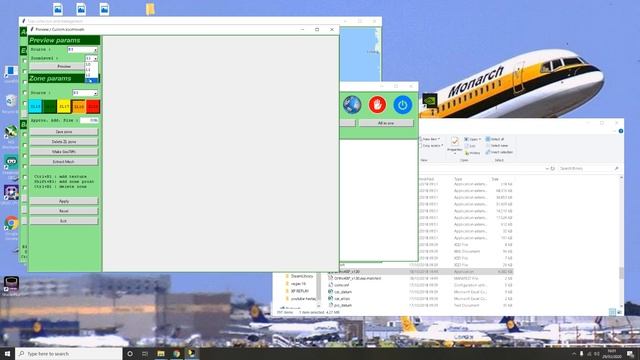Viewport: 640px width, 360px height.
Task: Click the Cortana circle in taskbar
Action: tap(130, 353)
